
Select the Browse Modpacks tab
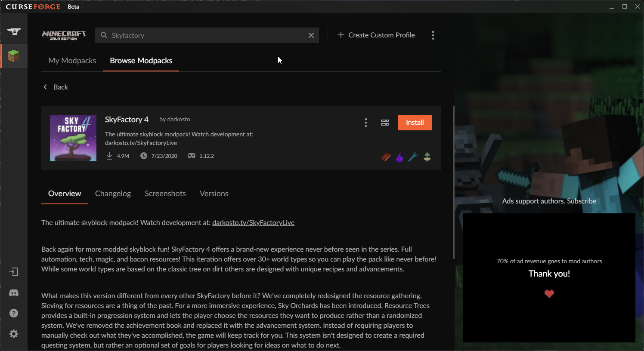click(141, 61)
